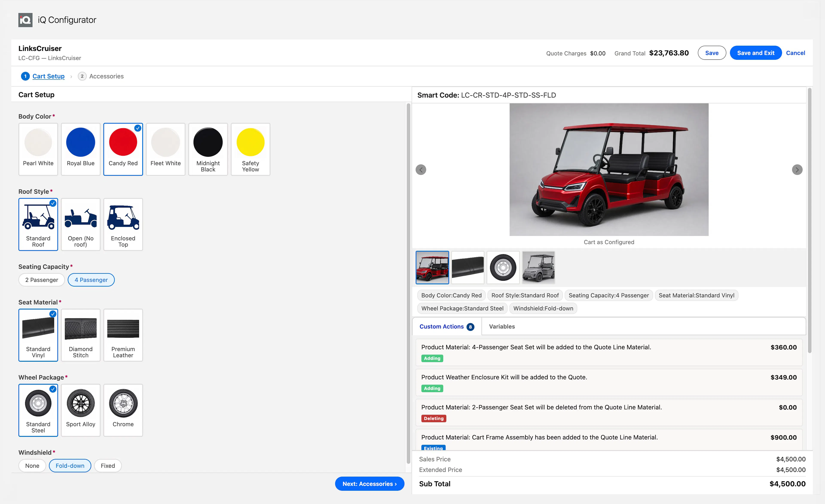Click the Body Color:Candy Red chip
Screen dimensions: 825x504
[x=451, y=295]
